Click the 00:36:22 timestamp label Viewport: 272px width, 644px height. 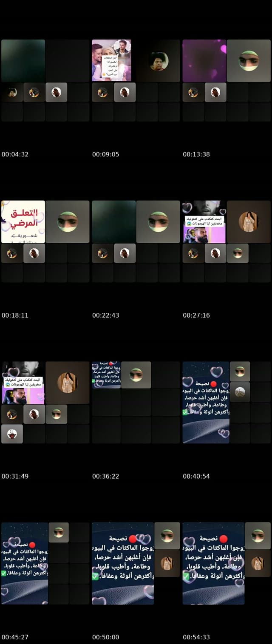(106, 476)
